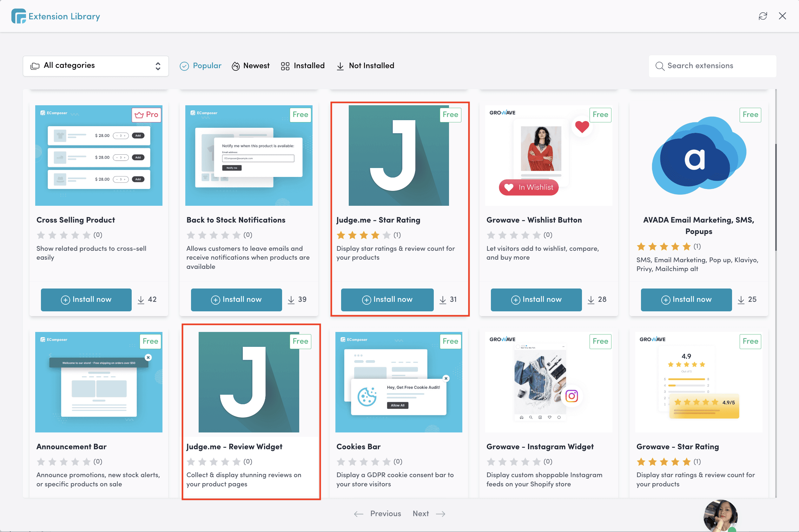This screenshot has width=799, height=532.
Task: Click the refresh icon in the header
Action: tap(763, 16)
